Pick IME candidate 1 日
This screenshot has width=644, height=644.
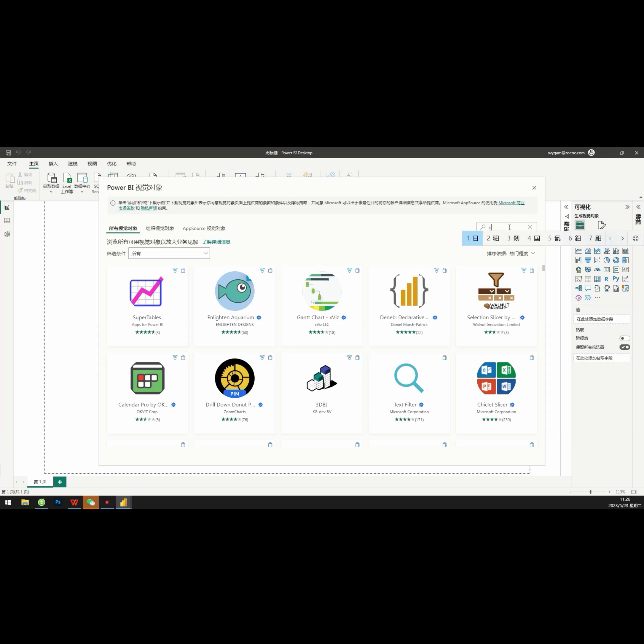pyautogui.click(x=472, y=238)
